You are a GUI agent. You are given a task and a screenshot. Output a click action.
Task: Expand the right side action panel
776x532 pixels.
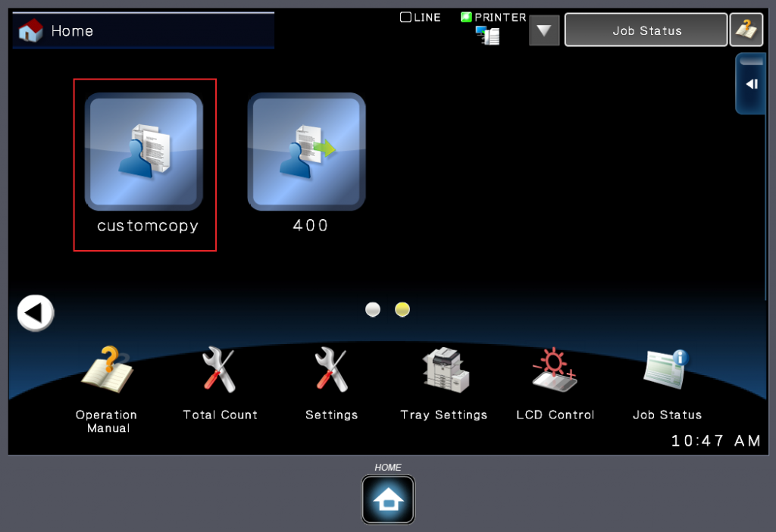coord(751,84)
